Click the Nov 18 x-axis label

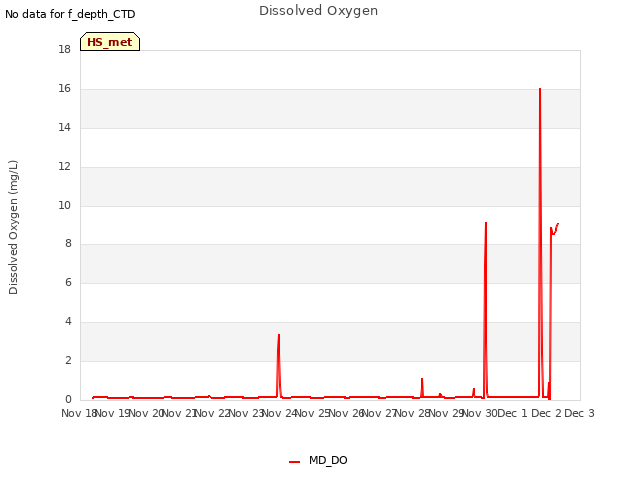tap(79, 413)
